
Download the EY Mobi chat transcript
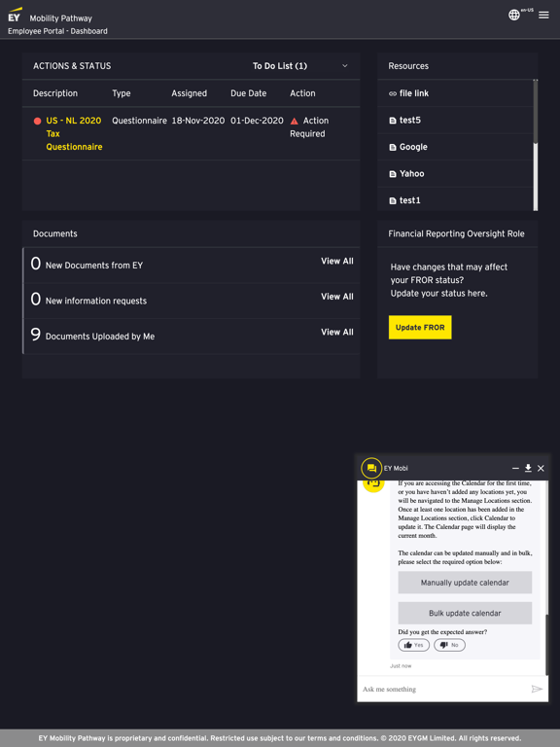pos(528,468)
